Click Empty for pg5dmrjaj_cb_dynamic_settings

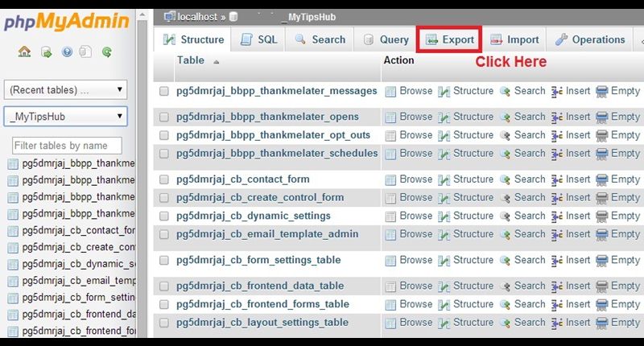click(x=625, y=216)
